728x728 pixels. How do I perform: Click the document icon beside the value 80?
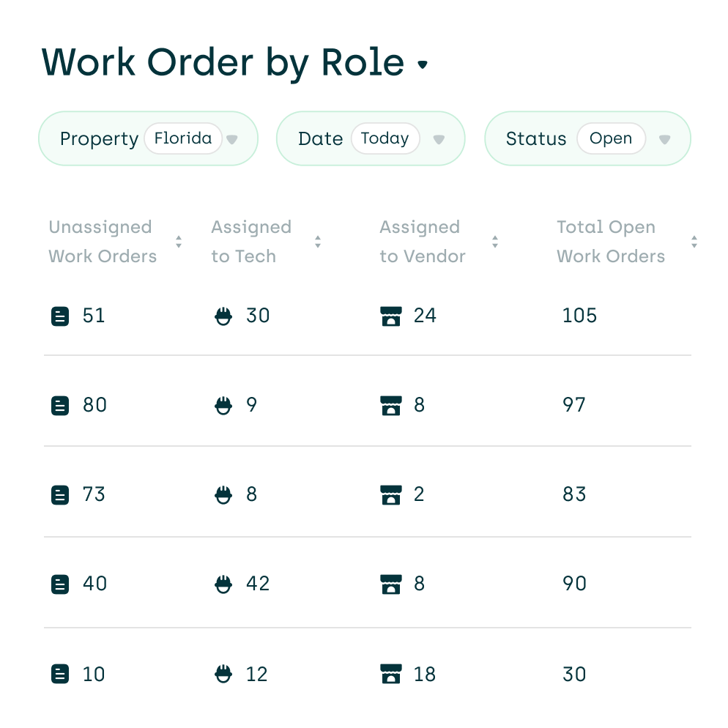pyautogui.click(x=60, y=405)
